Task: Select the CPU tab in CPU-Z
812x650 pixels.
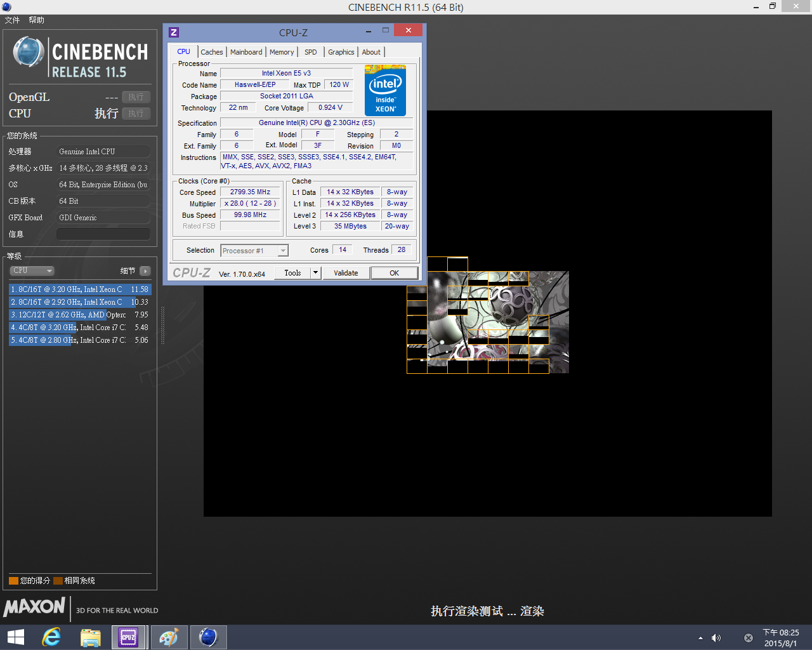Action: click(x=184, y=51)
